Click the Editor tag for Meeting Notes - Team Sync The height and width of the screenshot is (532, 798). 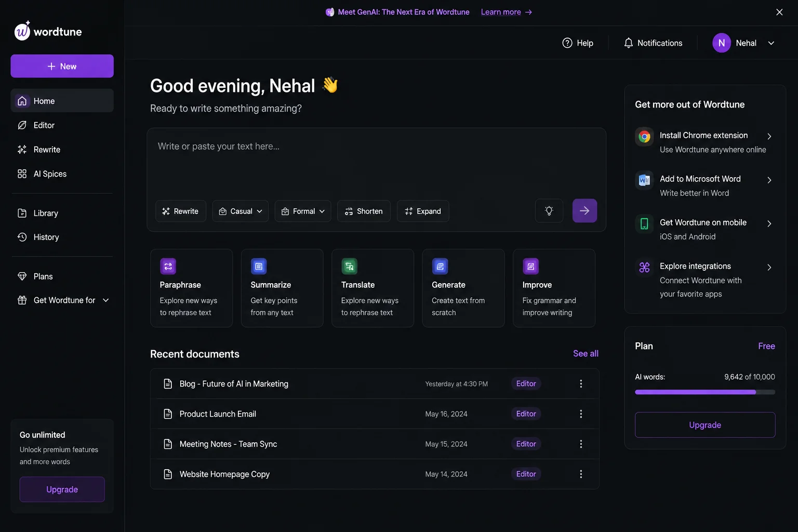(x=526, y=444)
